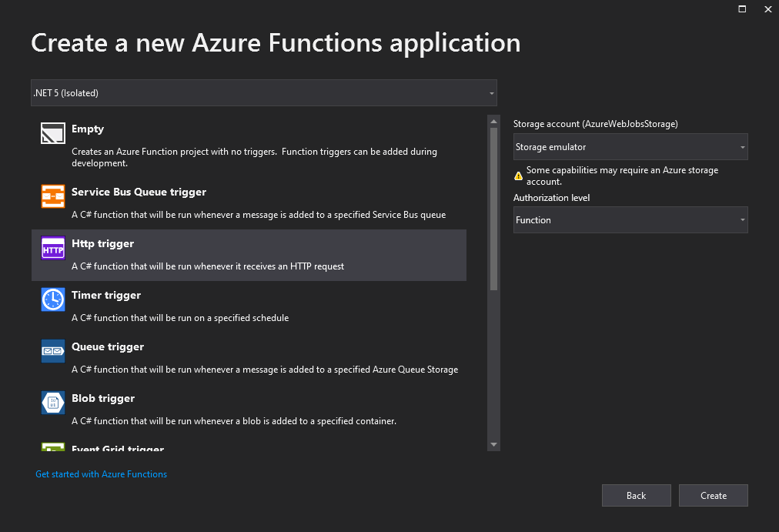Image resolution: width=779 pixels, height=532 pixels.
Task: Click the Blob trigger icon
Action: point(52,403)
